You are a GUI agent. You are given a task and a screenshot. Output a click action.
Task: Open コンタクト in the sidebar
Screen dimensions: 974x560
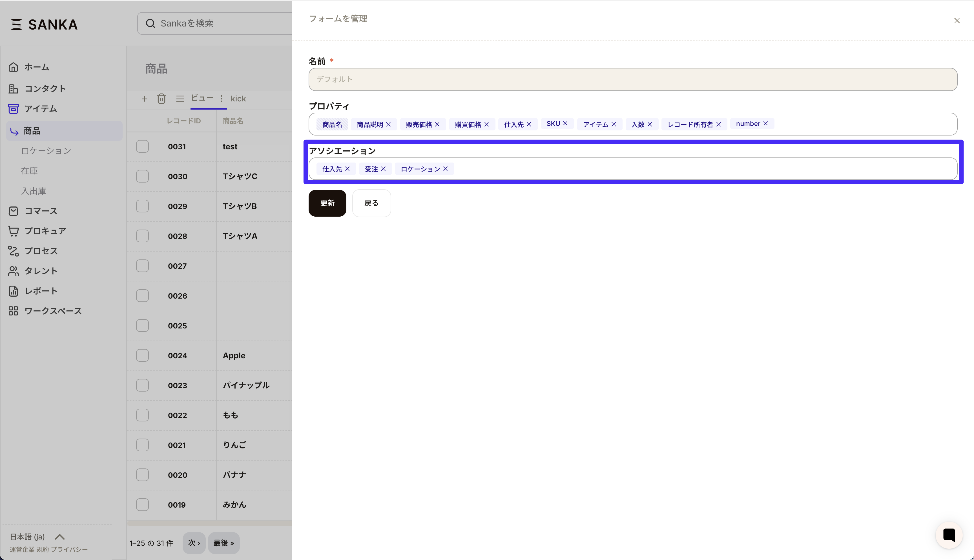point(45,88)
